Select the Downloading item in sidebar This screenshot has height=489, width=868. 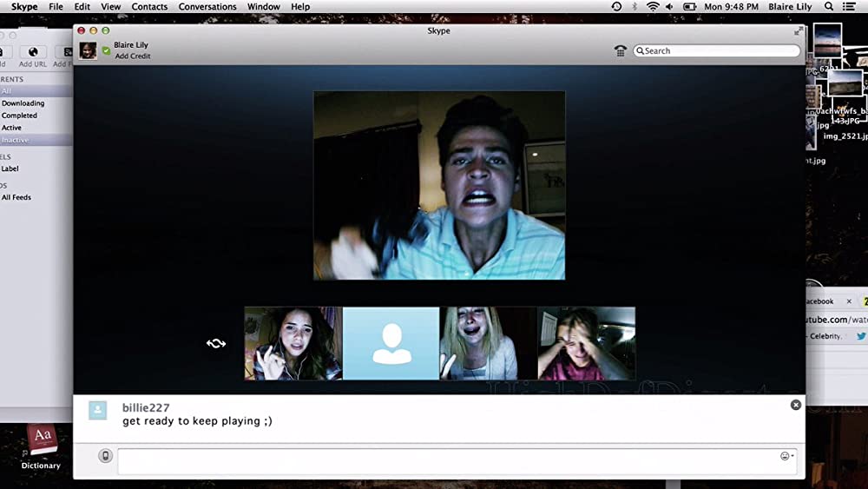(x=23, y=103)
